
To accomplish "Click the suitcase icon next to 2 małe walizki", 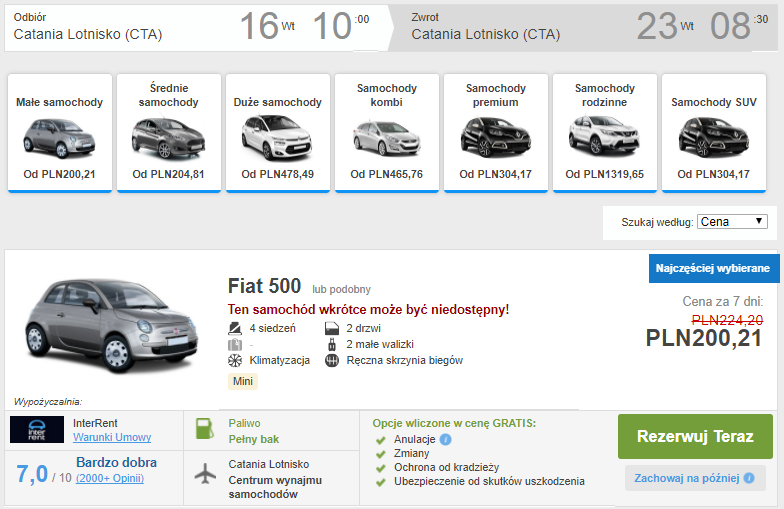I will [x=332, y=344].
